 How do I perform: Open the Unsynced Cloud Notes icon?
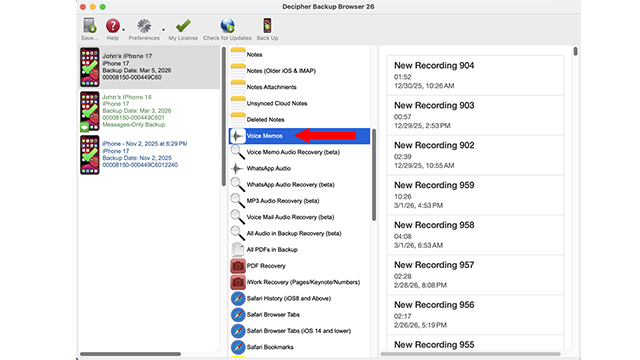(238, 103)
